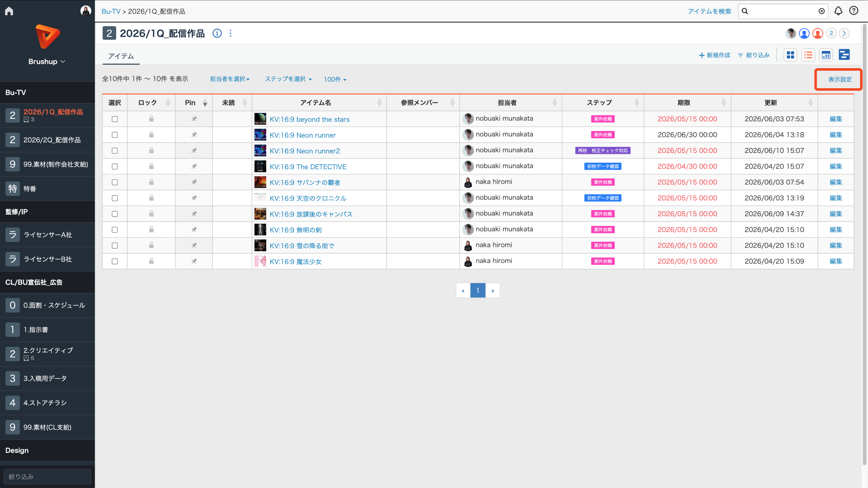Toggle lock for KV:16:9 魔法少女

(x=151, y=261)
